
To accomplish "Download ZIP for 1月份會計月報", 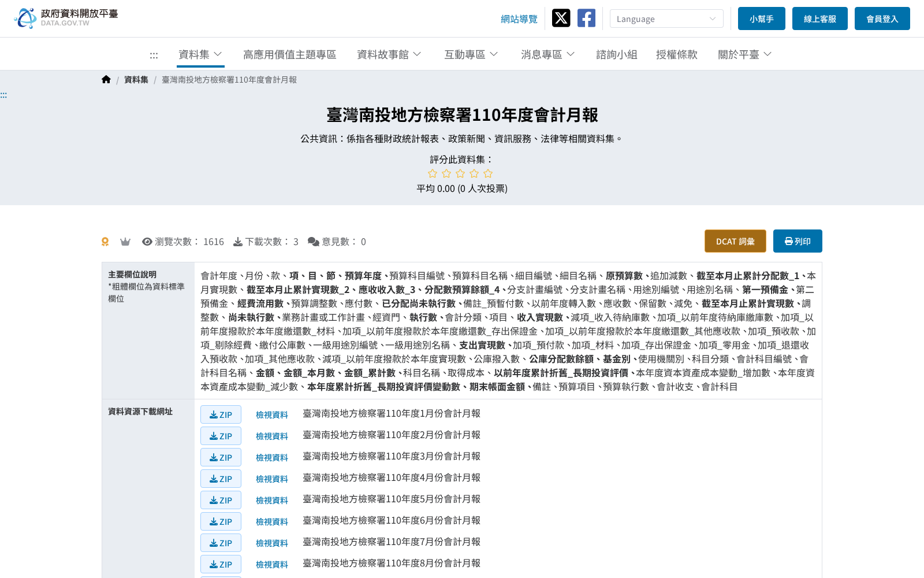I will click(x=221, y=414).
